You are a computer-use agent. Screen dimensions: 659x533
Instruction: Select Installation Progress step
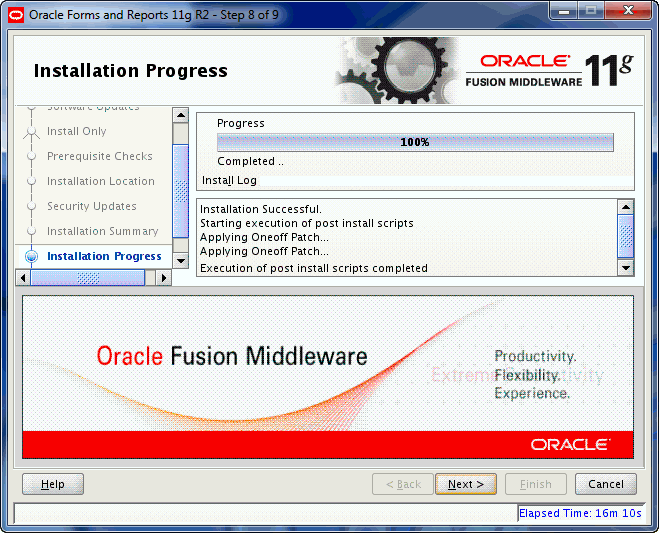[x=104, y=256]
